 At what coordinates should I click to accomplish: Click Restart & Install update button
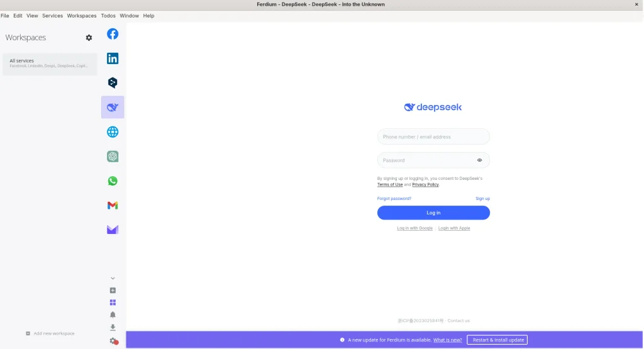[x=497, y=340]
